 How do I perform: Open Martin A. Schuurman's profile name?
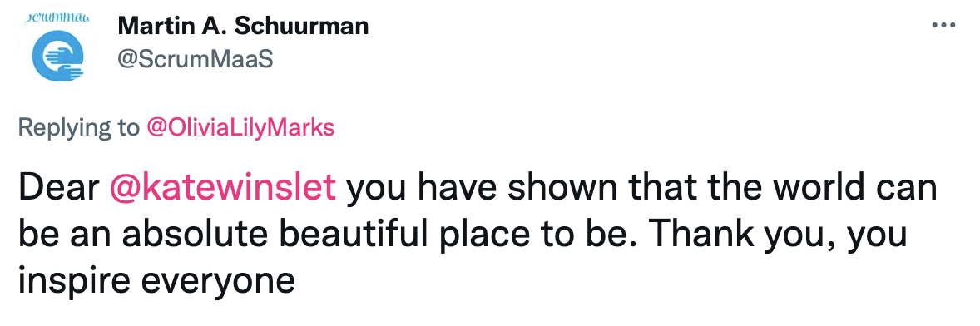tap(243, 27)
